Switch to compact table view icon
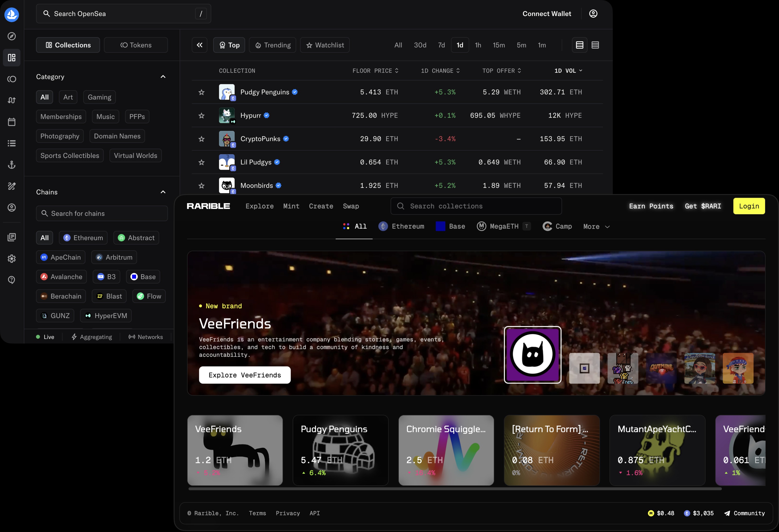This screenshot has width=779, height=532. tap(595, 45)
